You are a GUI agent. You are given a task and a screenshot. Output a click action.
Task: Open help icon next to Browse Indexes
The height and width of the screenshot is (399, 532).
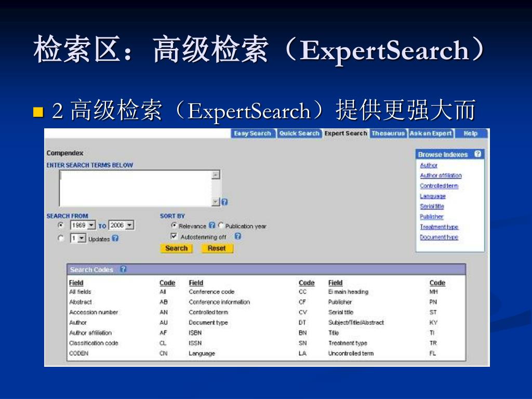pyautogui.click(x=478, y=154)
